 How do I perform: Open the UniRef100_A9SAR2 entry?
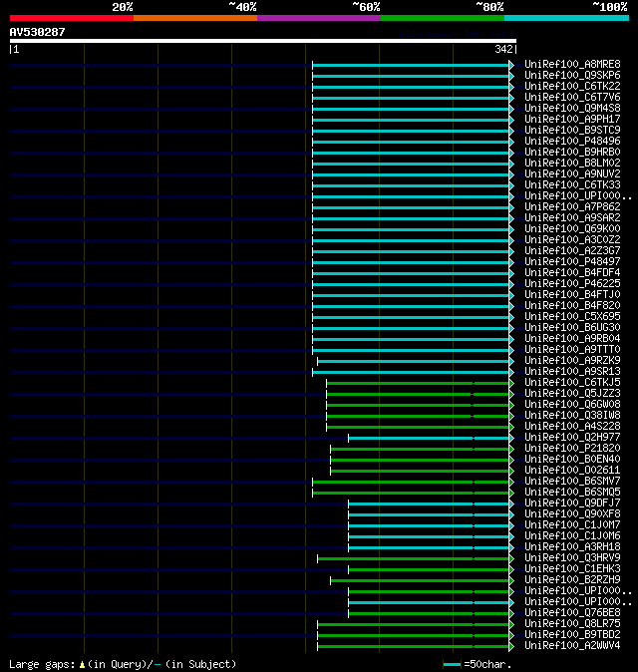(572, 217)
